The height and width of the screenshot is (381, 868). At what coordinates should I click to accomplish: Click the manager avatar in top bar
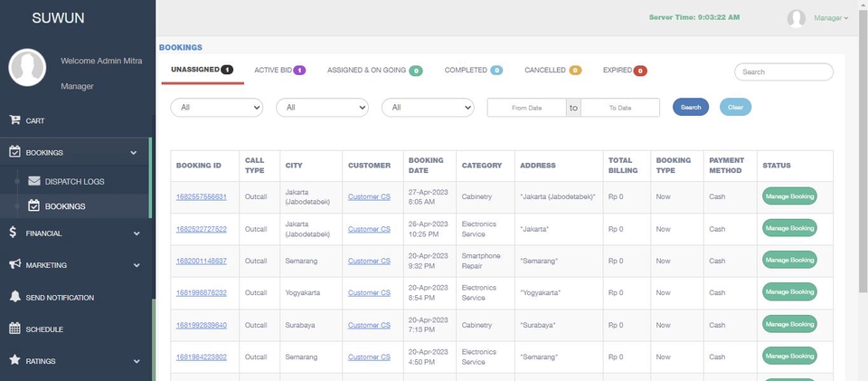(x=796, y=18)
